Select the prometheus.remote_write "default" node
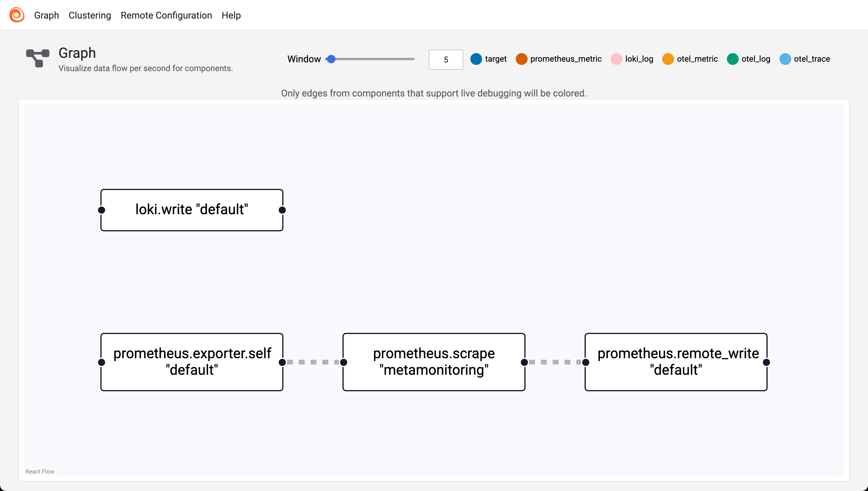This screenshot has width=868, height=491. click(x=676, y=362)
